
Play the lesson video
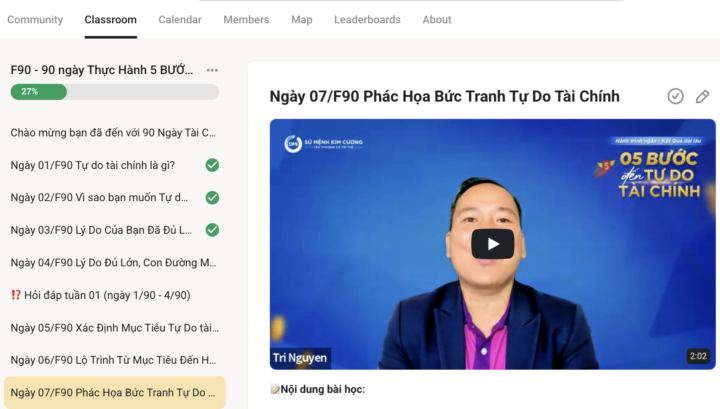[492, 244]
